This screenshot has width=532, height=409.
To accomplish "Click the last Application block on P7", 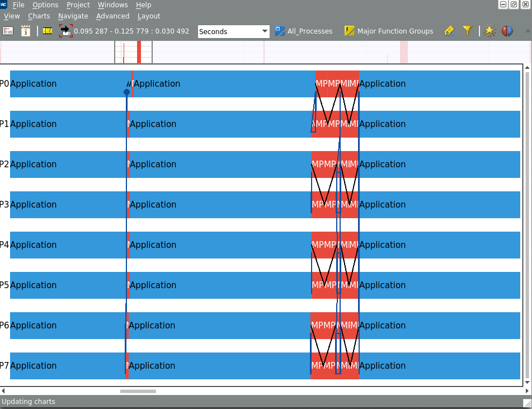I will pyautogui.click(x=439, y=366).
